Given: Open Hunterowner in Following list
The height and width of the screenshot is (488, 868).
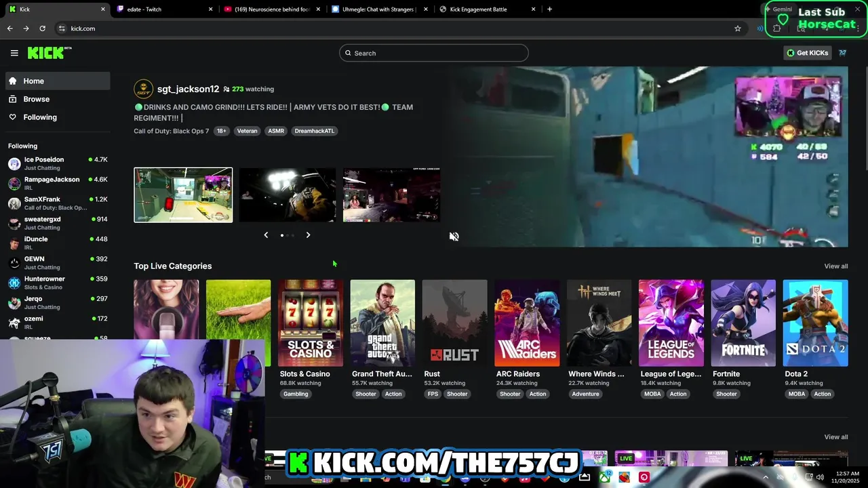Looking at the screenshot, I should 58,283.
